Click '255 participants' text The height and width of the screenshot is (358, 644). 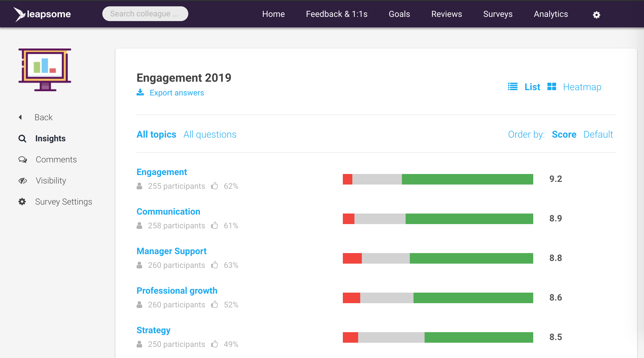pos(176,186)
